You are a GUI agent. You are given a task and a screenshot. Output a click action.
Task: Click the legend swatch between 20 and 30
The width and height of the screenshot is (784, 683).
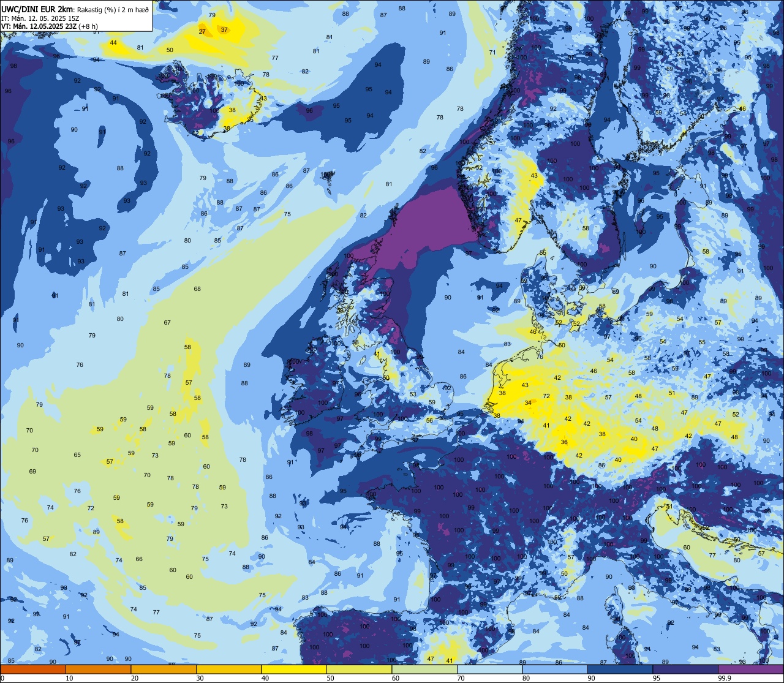pyautogui.click(x=164, y=669)
